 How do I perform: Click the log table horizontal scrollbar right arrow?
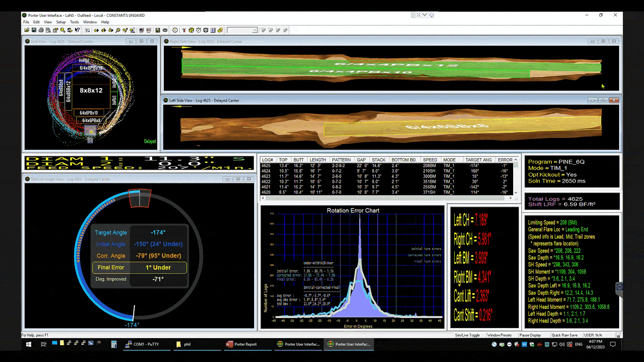pos(511,198)
